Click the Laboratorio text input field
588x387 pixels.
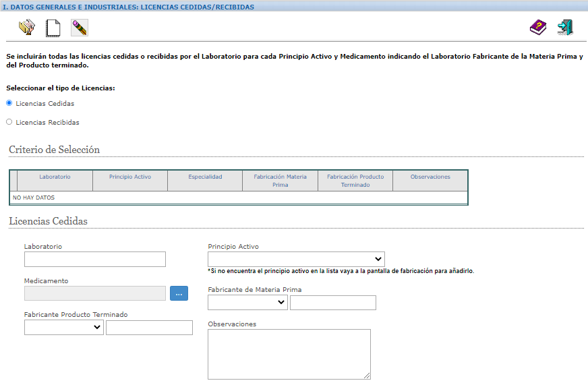(x=95, y=260)
